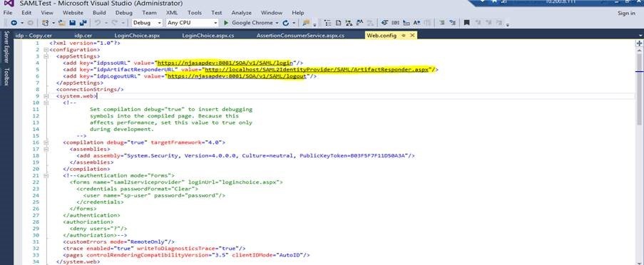The image size is (644, 265).
Task: Click the decrease line indent icon
Action: pyautogui.click(x=442, y=23)
